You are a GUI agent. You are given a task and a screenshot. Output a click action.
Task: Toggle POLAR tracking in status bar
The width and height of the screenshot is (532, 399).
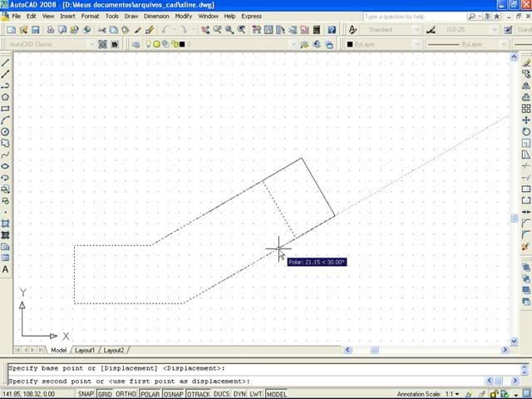[150, 394]
